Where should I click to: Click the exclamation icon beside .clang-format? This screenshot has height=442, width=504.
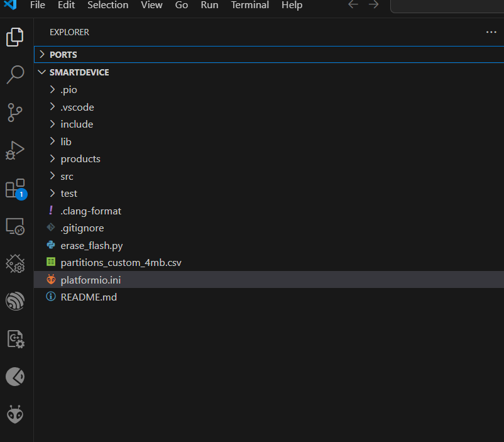click(51, 211)
